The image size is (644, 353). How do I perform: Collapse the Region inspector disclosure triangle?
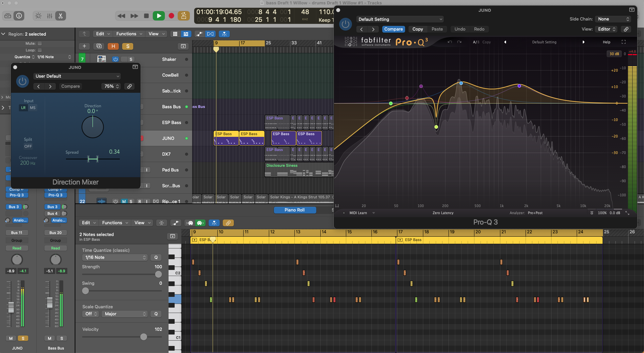pos(3,34)
